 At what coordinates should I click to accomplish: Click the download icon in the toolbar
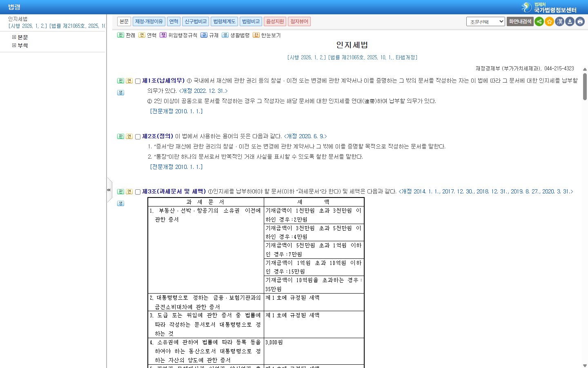(570, 21)
